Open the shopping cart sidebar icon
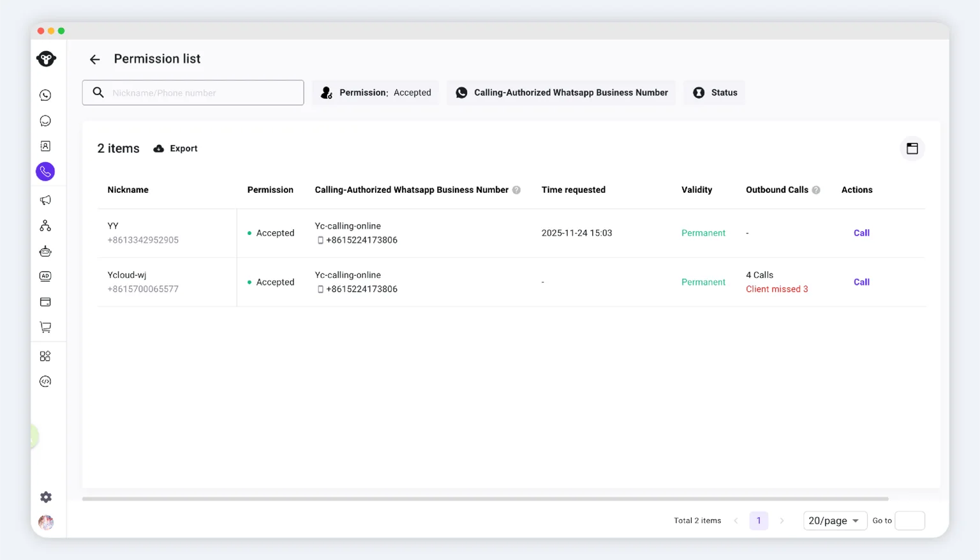 [x=45, y=328]
